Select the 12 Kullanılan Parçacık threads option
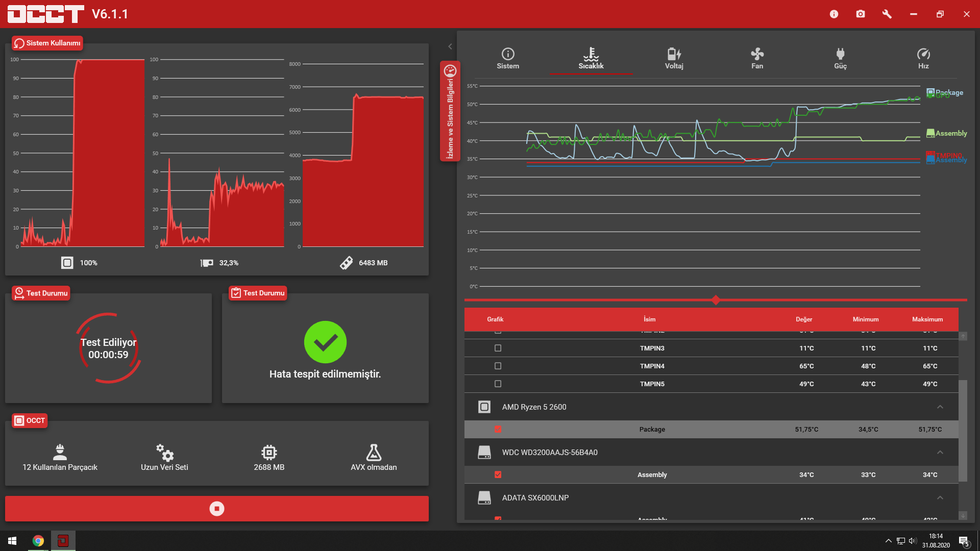The height and width of the screenshot is (551, 980). (60, 457)
